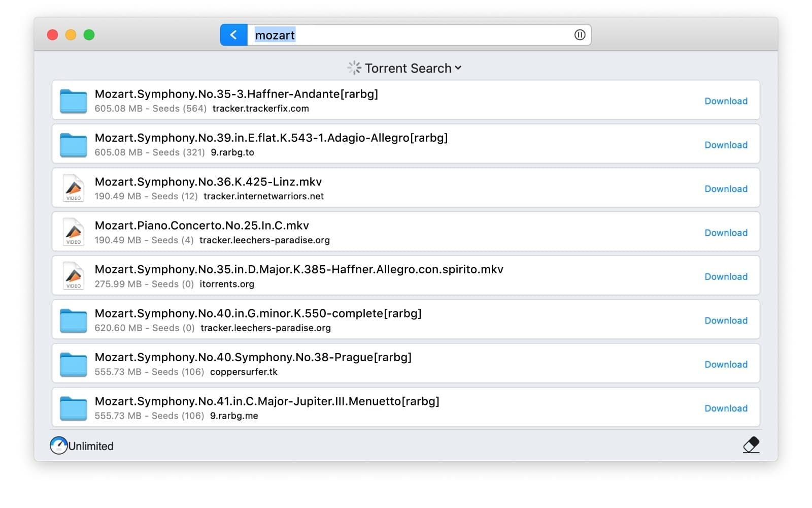Download Symphony No.41 Jupiter Menuetto
Image resolution: width=812 pixels, height=508 pixels.
(x=726, y=408)
